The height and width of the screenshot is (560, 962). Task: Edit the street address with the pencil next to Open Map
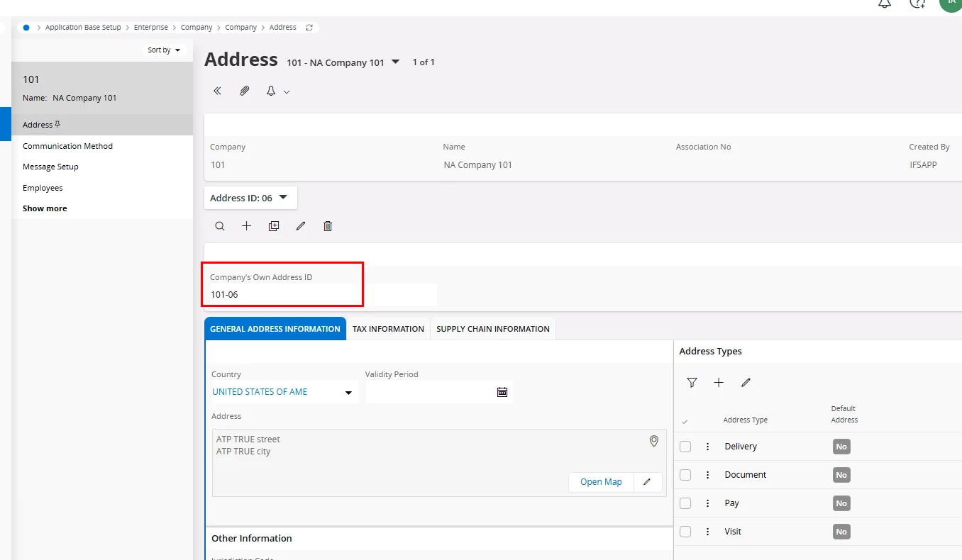647,482
